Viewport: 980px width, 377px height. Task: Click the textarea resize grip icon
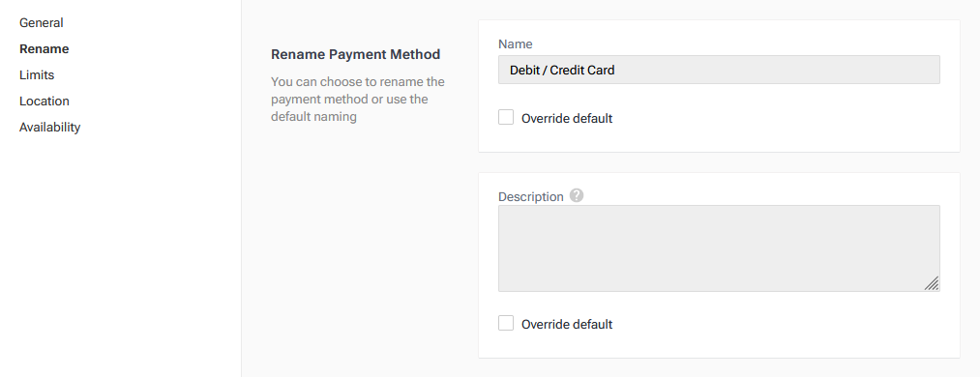click(x=932, y=283)
